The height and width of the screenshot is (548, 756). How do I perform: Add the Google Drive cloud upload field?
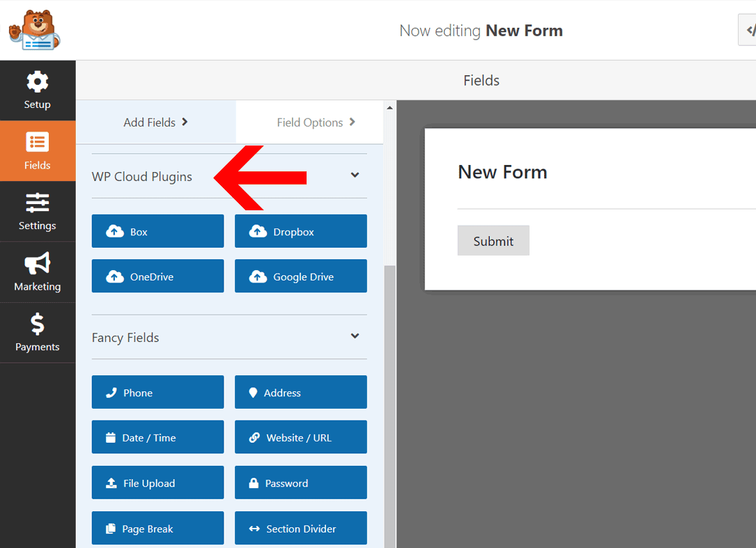301,276
